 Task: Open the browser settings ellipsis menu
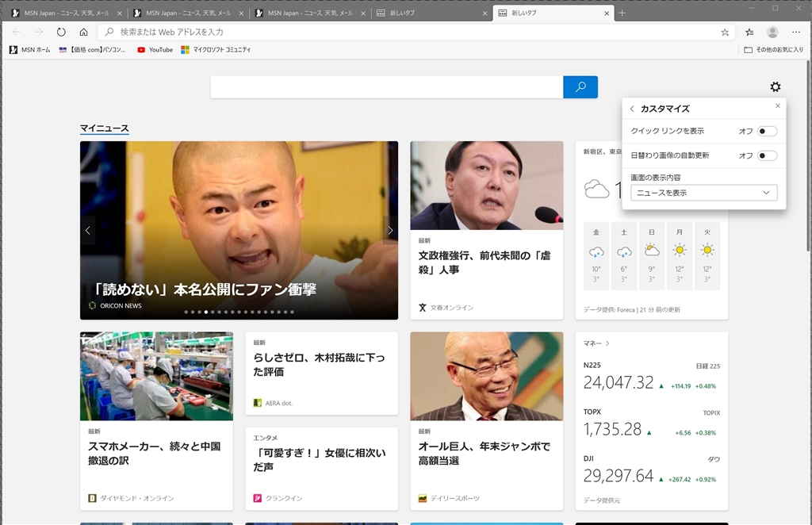point(795,32)
